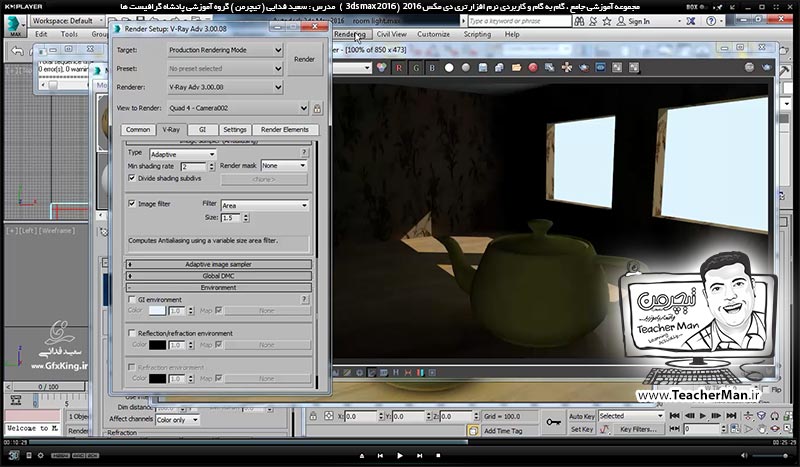This screenshot has height=467, width=800.
Task: Play the video in KMPlayer
Action: 399,455
